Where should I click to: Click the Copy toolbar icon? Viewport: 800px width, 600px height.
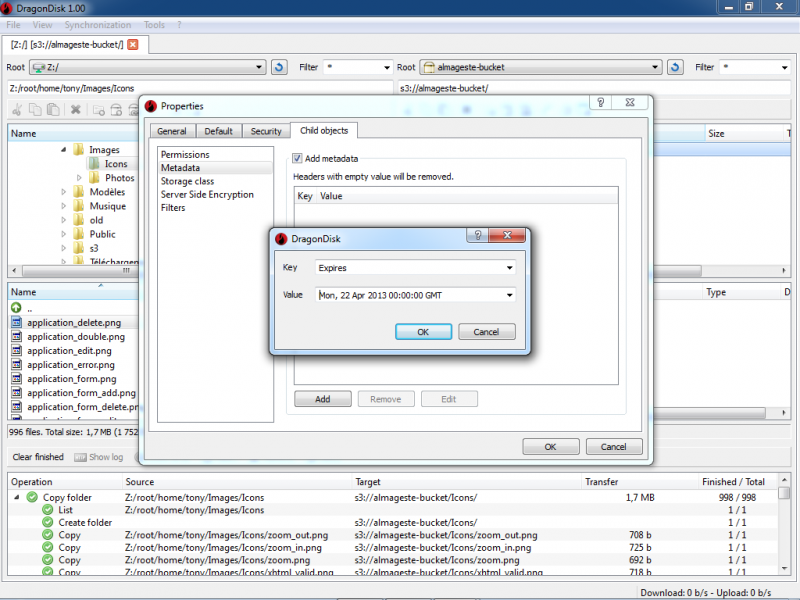pos(35,110)
